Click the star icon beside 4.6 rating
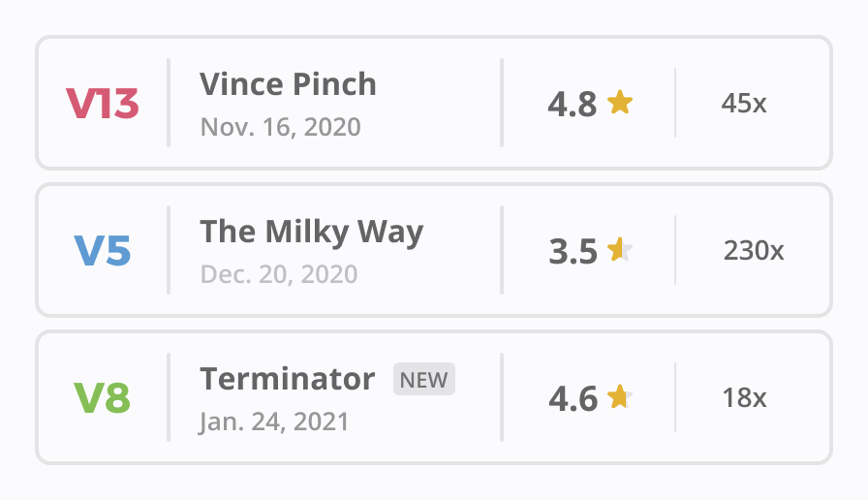Viewport: 868px width, 500px height. [x=620, y=396]
